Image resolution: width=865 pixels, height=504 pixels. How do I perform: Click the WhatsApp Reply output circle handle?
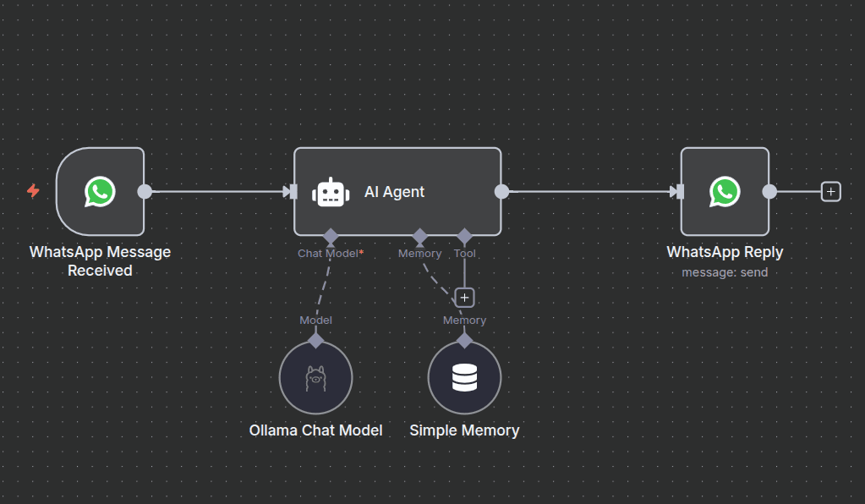point(769,192)
